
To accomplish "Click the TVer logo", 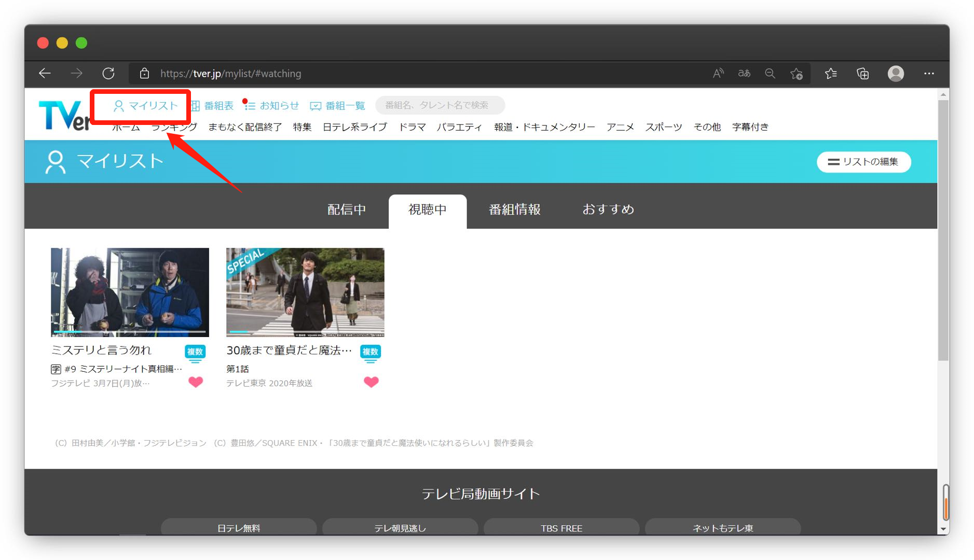I will (64, 115).
